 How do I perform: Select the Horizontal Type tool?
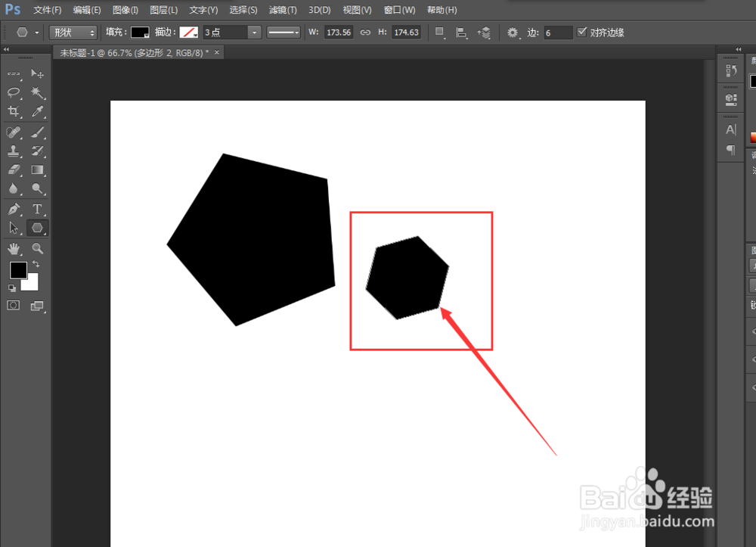tap(37, 209)
